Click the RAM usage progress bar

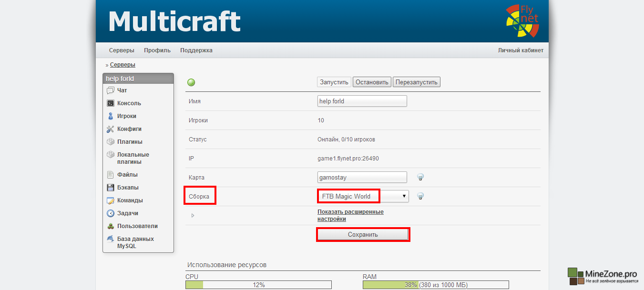pos(435,285)
